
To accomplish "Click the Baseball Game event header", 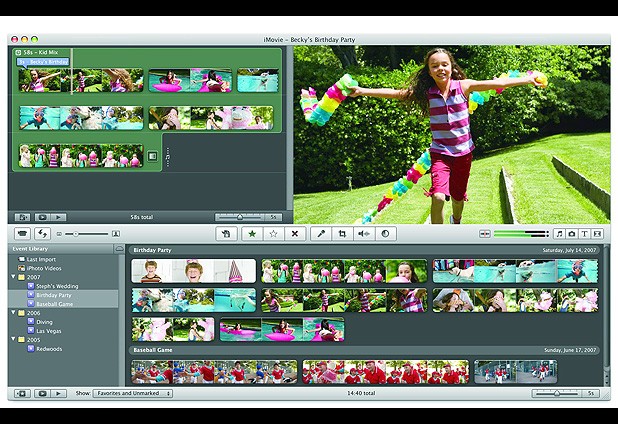I will point(364,350).
